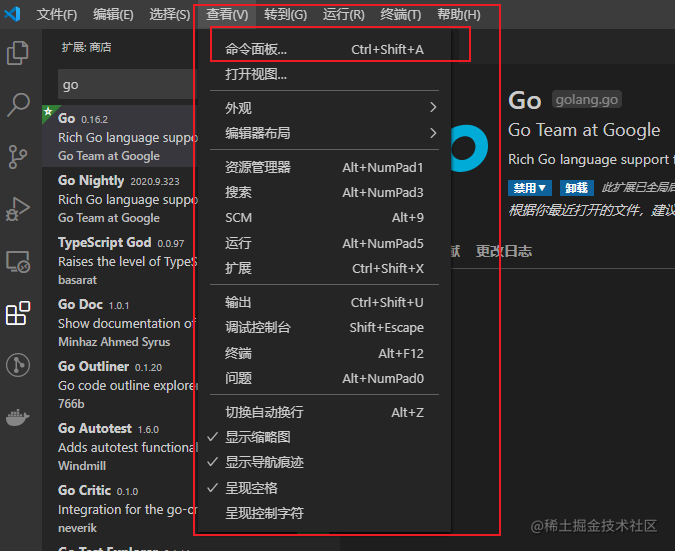The height and width of the screenshot is (551, 675).
Task: Select 搜索 menu entry
Action: [324, 192]
